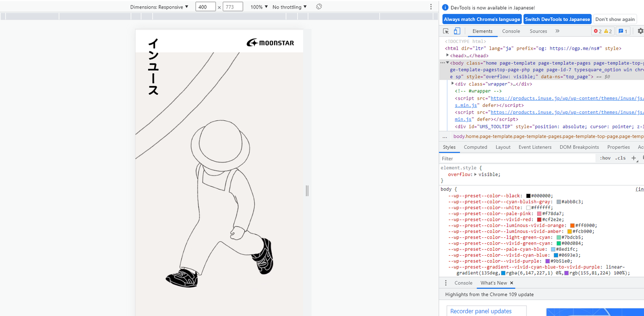Image resolution: width=644 pixels, height=316 pixels.
Task: Show more DevTools tabs via double chevron
Action: click(557, 31)
